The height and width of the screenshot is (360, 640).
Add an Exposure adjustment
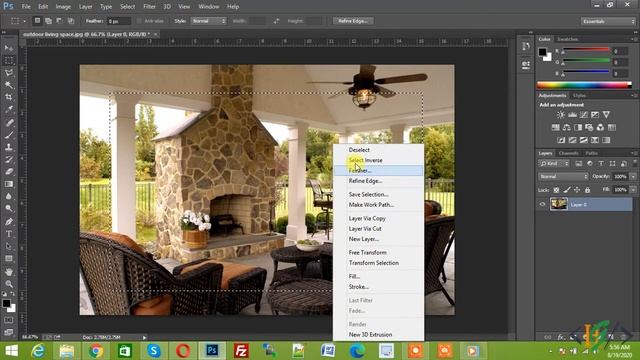(x=595, y=115)
